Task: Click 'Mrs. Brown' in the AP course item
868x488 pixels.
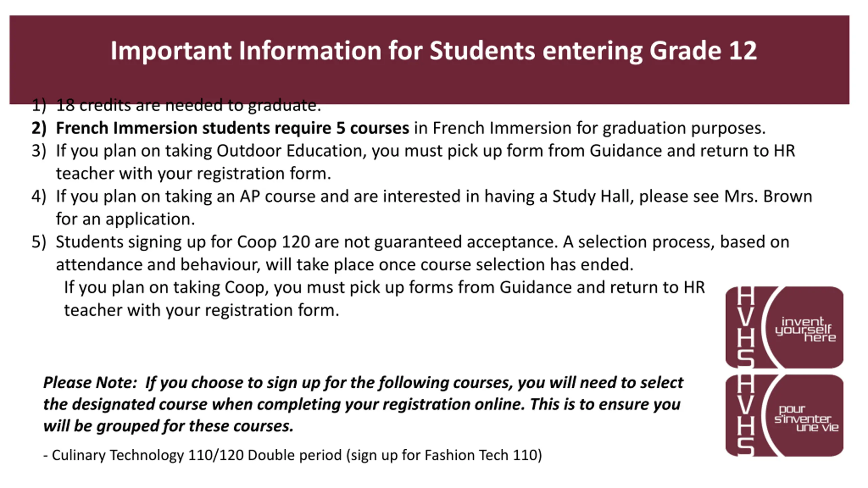Action: click(x=768, y=196)
